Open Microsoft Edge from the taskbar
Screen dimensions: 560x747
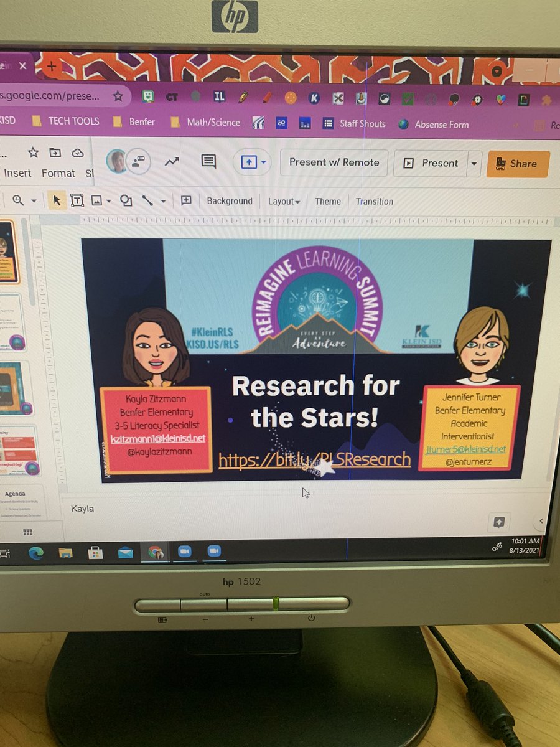35,553
